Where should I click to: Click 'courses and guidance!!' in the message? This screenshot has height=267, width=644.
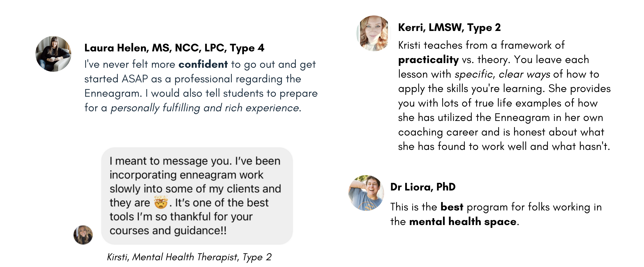pos(168,230)
